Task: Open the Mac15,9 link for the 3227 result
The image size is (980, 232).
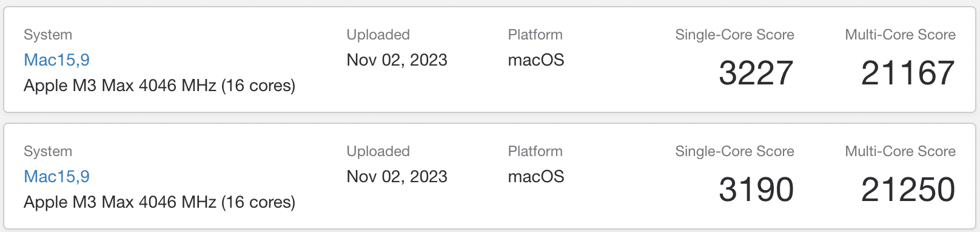Action: [56, 60]
